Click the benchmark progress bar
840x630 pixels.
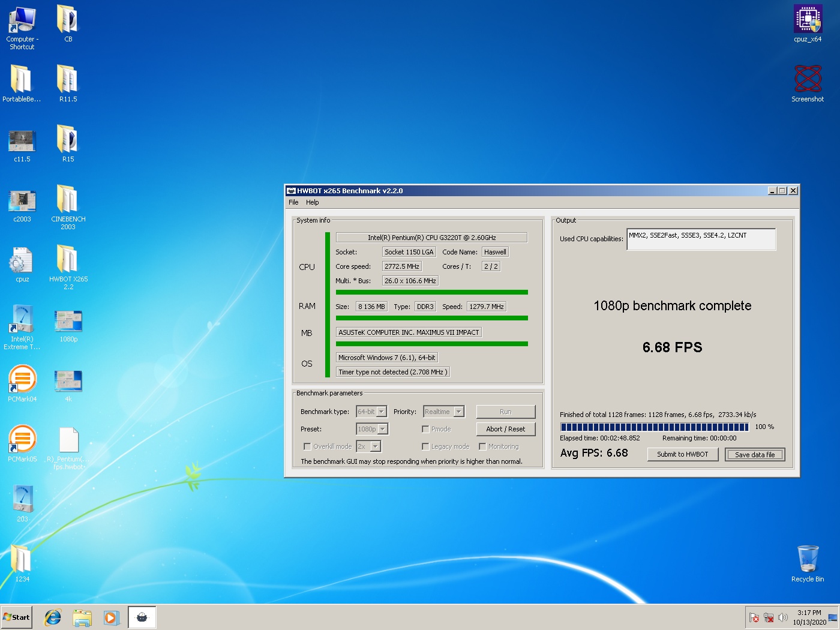coord(655,427)
